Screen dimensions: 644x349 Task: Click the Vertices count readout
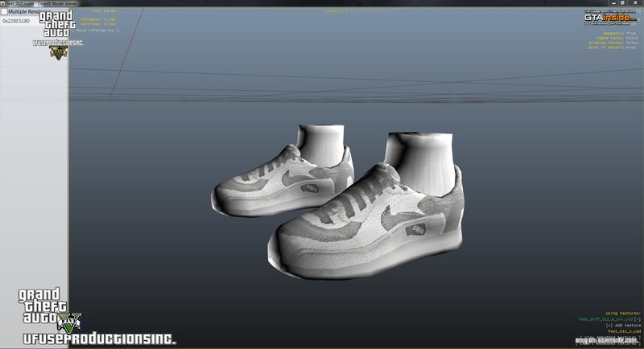[x=97, y=24]
